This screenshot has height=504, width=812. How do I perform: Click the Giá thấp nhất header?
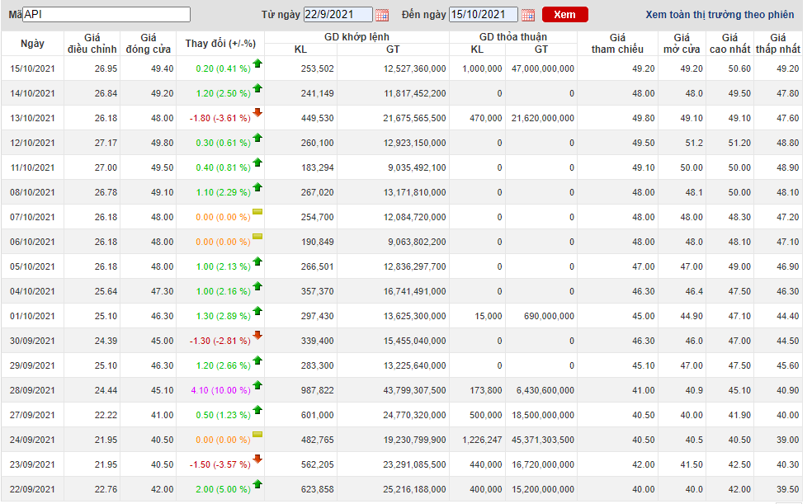778,44
